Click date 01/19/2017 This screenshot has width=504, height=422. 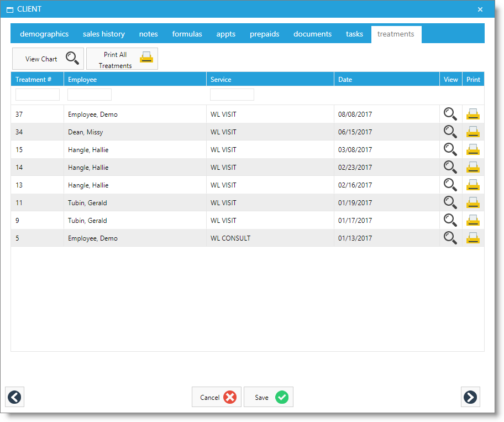click(355, 203)
